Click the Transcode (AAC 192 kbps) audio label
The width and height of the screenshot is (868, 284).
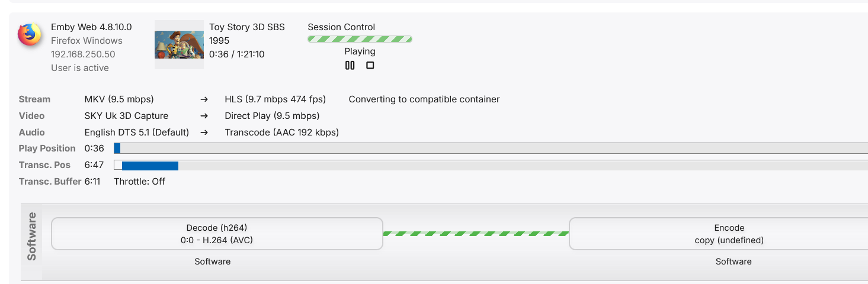click(281, 133)
